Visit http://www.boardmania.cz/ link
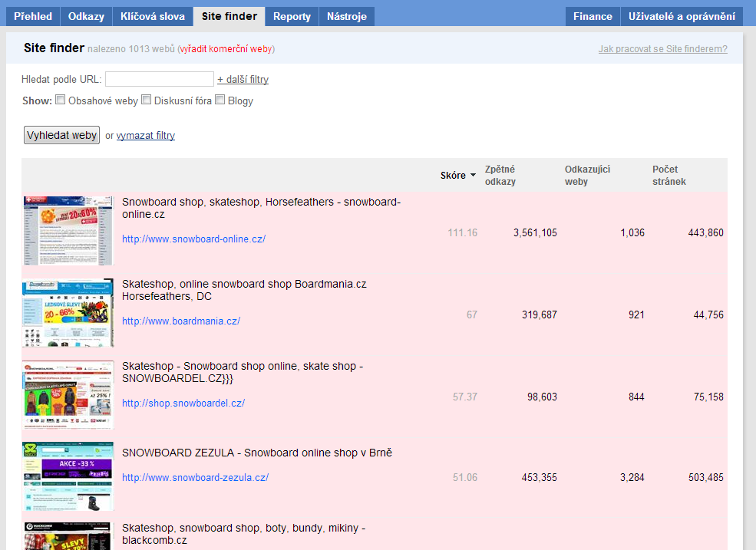This screenshot has width=756, height=550. click(181, 321)
